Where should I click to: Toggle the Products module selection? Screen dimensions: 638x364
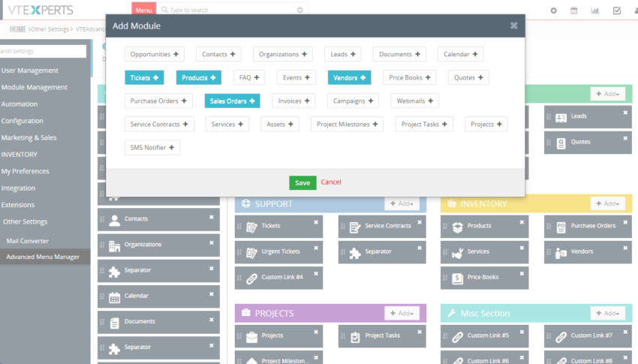(199, 78)
